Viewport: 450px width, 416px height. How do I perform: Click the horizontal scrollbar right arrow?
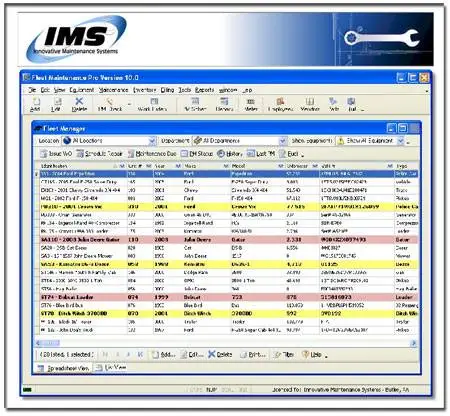point(414,343)
